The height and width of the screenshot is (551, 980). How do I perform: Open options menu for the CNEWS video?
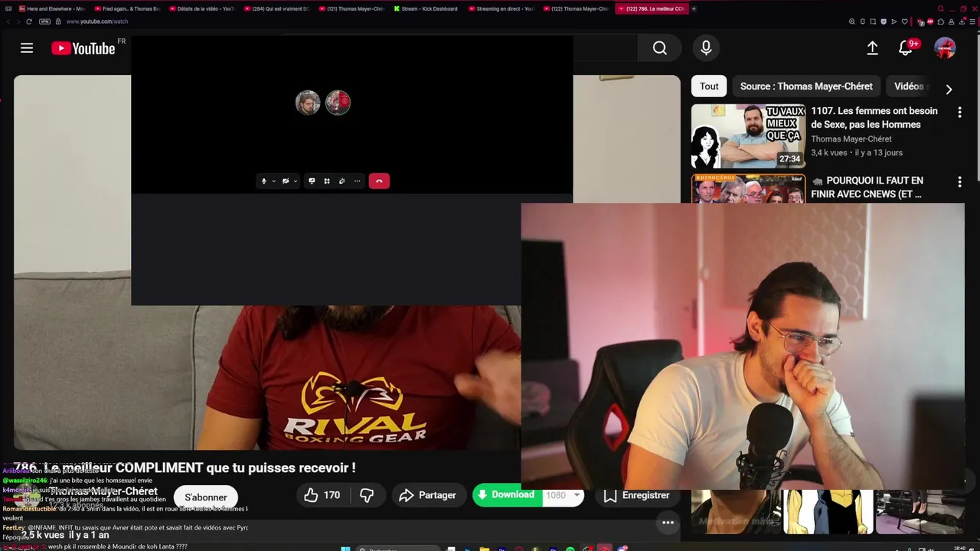tap(959, 182)
